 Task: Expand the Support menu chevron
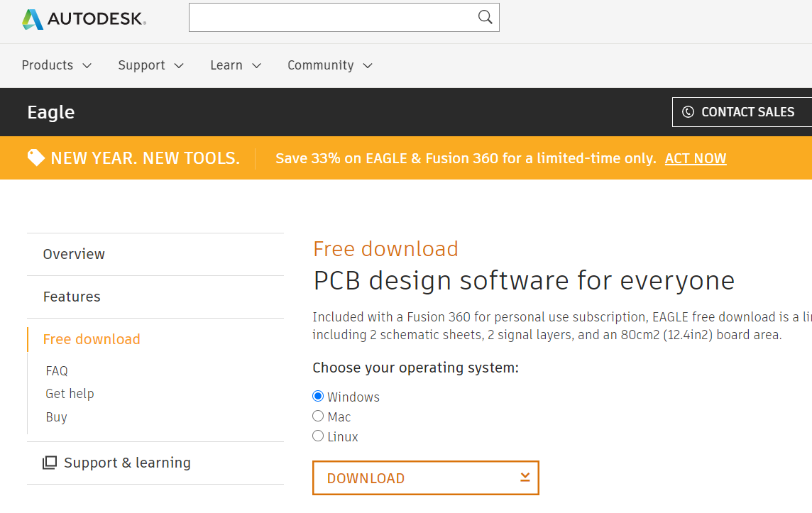click(179, 66)
